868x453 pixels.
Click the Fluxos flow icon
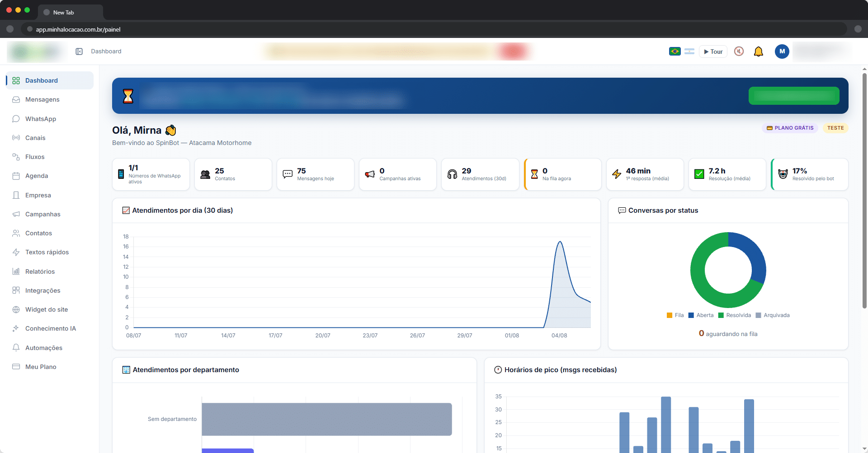[16, 157]
